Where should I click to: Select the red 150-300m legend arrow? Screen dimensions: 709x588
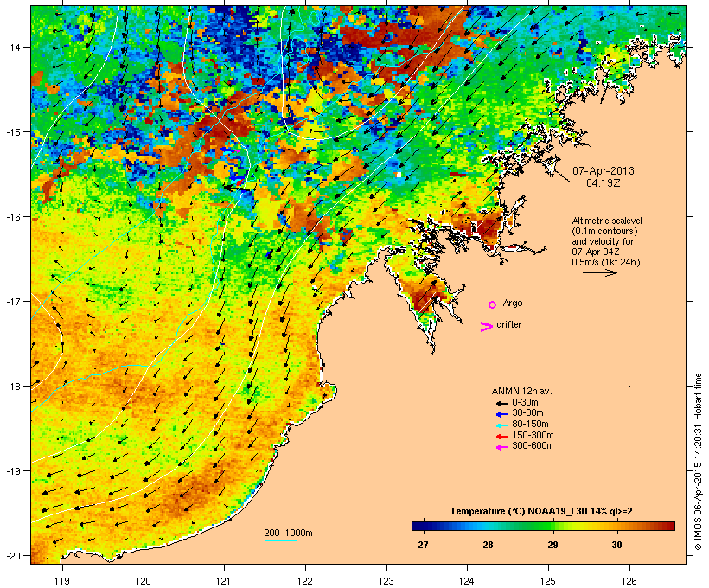click(502, 437)
